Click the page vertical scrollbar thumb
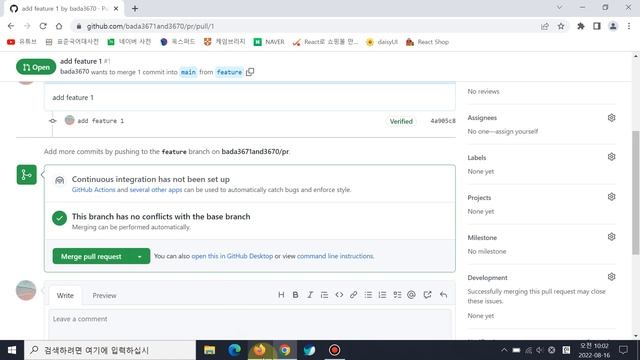The width and height of the screenshot is (640, 360). (x=636, y=193)
